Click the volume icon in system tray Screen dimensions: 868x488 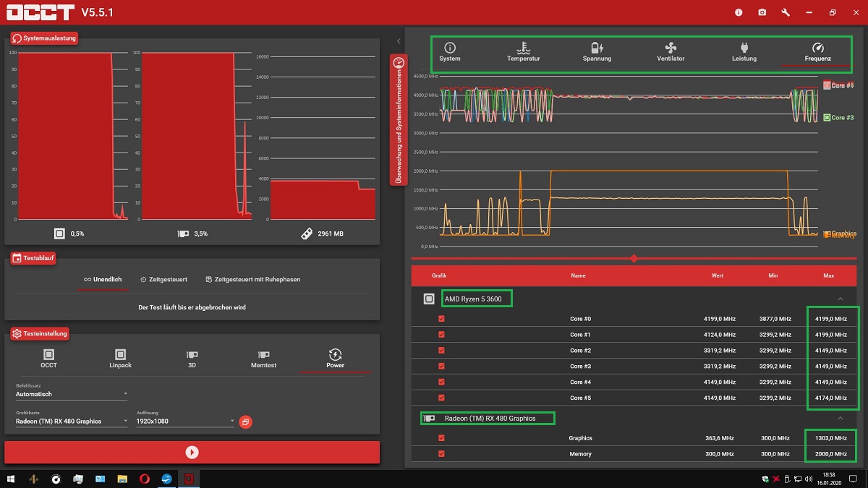coord(808,479)
